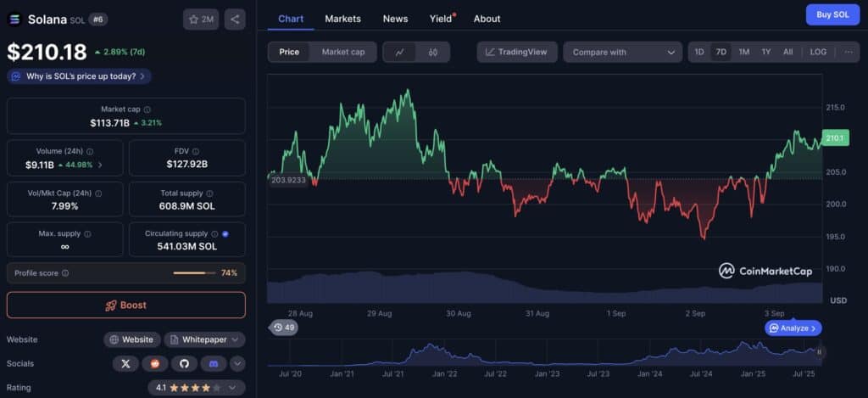This screenshot has height=398, width=868.
Task: Click the Market cap info icon
Action: (x=147, y=109)
